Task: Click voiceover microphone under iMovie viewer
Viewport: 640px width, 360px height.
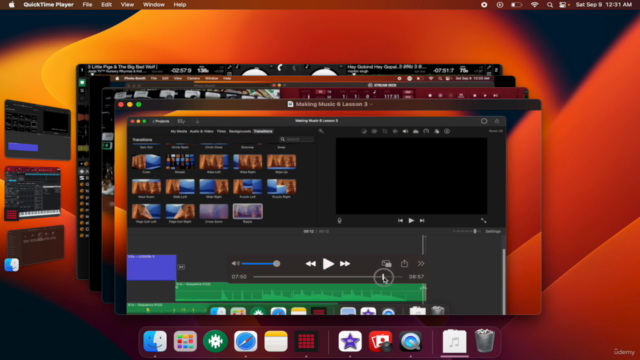Action: coord(339,221)
